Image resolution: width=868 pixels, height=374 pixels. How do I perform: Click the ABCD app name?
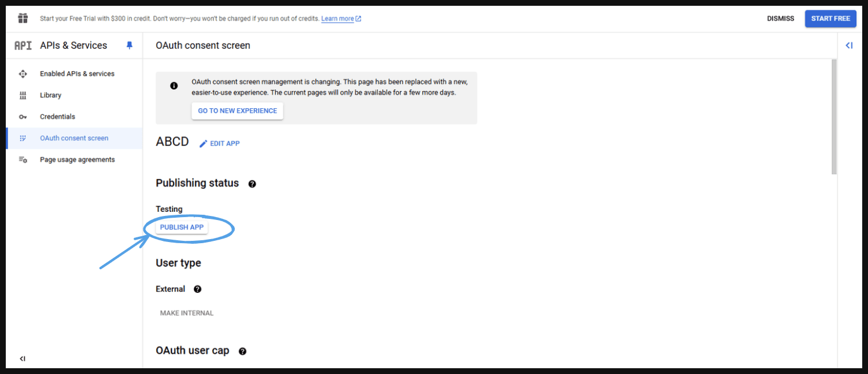172,142
